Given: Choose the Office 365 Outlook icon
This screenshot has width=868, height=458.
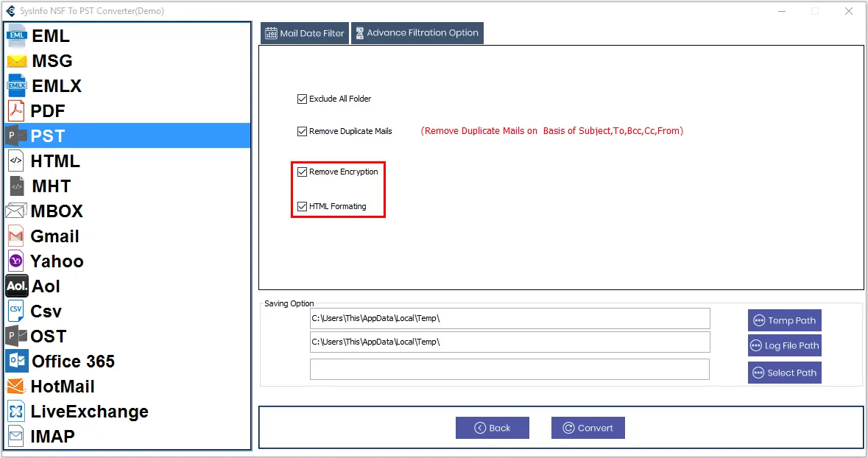Looking at the screenshot, I should tap(17, 361).
